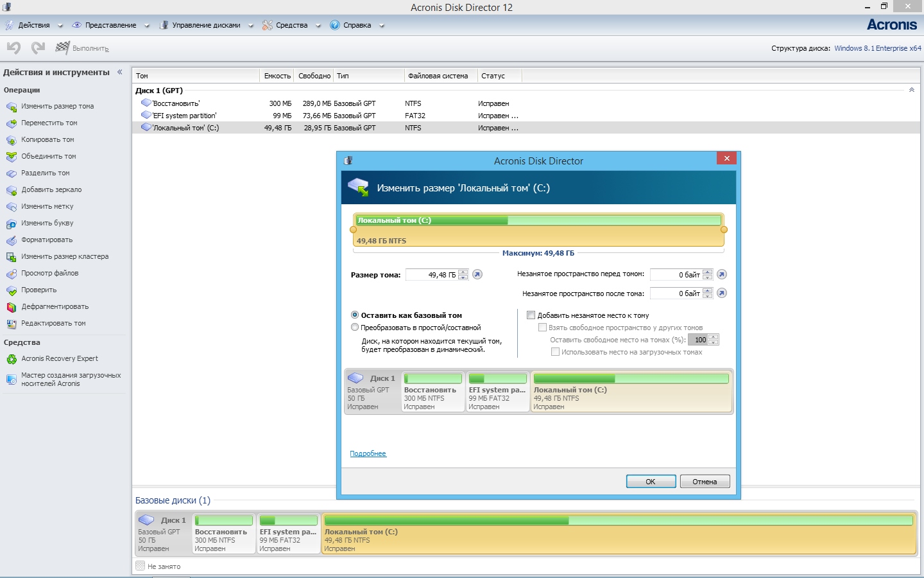Enable Добавить незанятое место к тому
Screen dimensions: 924x578
click(x=531, y=315)
